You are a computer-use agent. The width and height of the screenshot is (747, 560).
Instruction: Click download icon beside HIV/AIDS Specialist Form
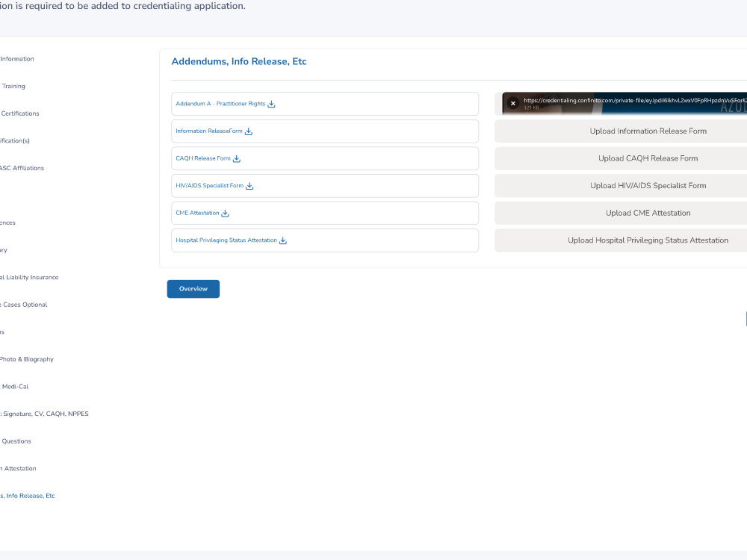tap(249, 186)
